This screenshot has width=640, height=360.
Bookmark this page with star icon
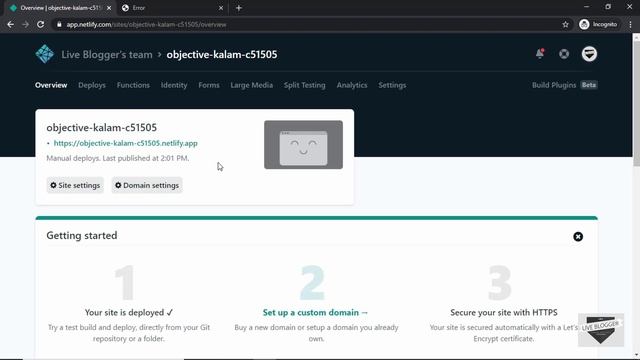click(x=565, y=24)
